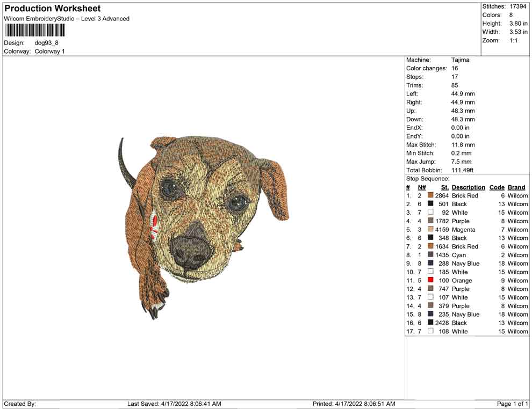
Task: Click the machine value 'Tajima'
Action: coord(460,60)
